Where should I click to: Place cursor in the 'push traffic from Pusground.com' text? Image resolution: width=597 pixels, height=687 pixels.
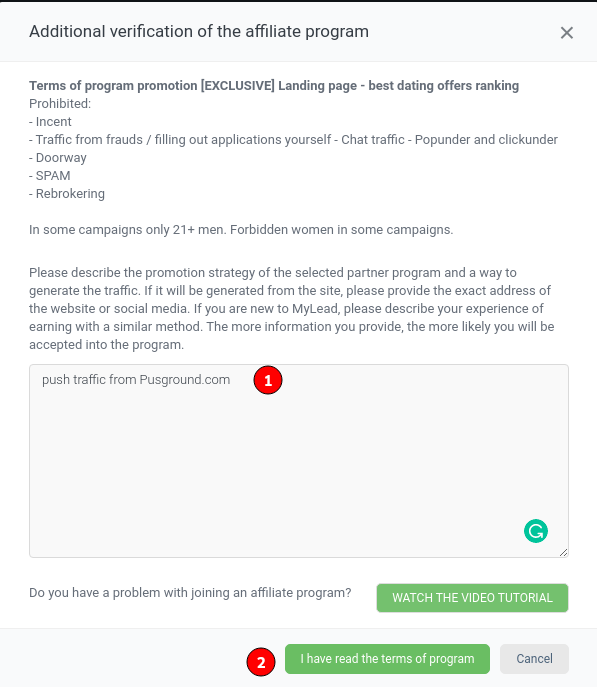pos(136,379)
